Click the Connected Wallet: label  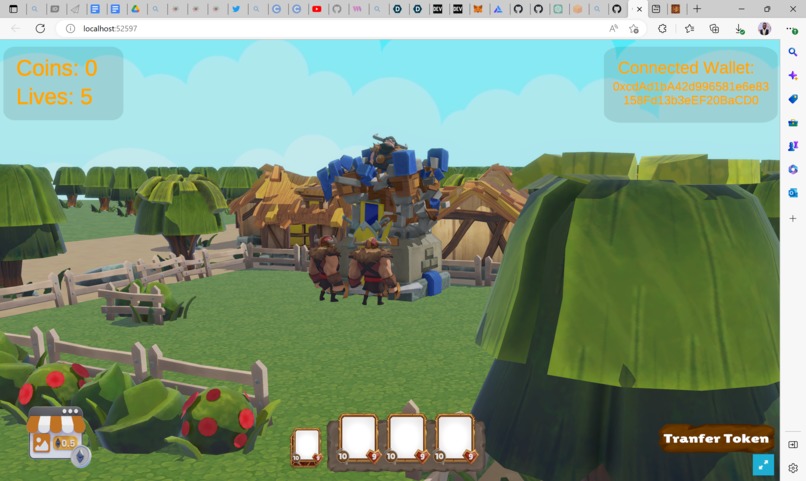[686, 67]
